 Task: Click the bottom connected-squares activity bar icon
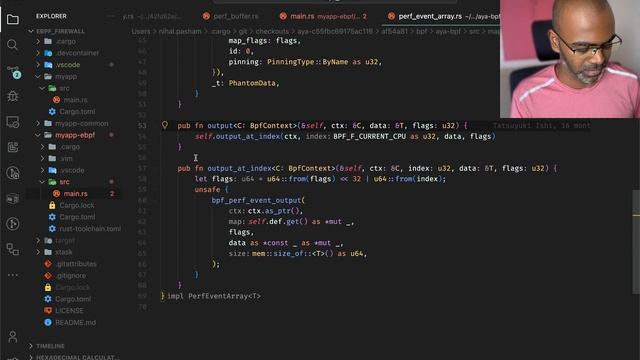click(13, 249)
